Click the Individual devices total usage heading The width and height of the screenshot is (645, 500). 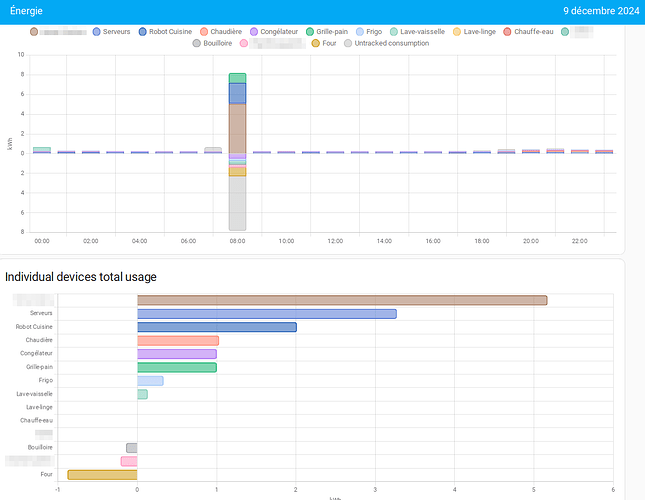(81, 277)
